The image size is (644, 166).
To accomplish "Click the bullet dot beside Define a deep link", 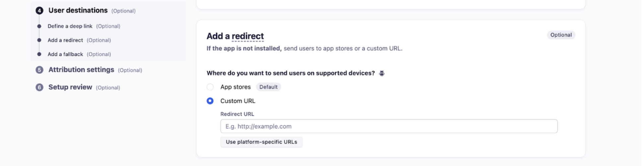I will [x=39, y=26].
